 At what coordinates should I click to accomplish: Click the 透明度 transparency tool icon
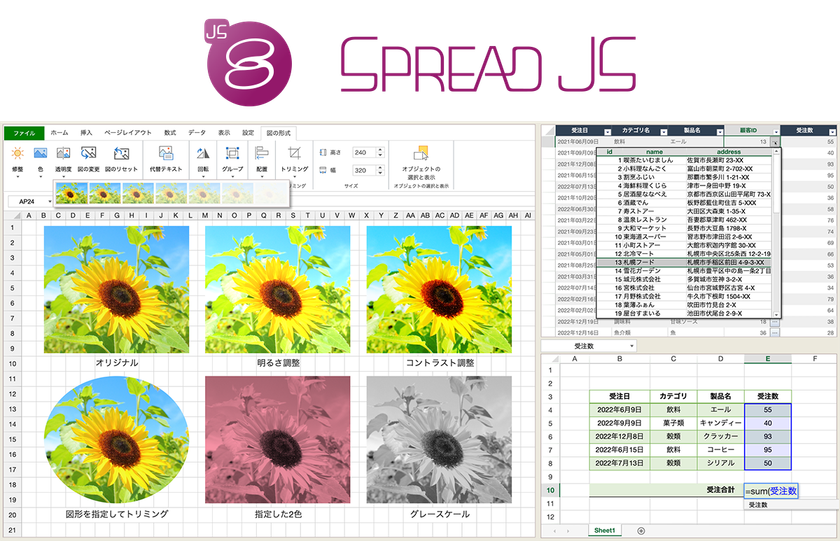[x=63, y=154]
